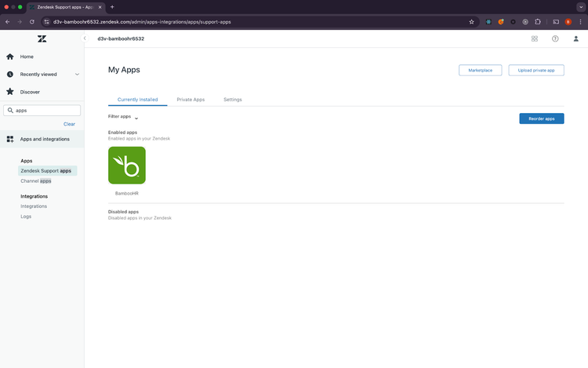Bookmark this page with the star
This screenshot has width=588, height=368.
[471, 22]
